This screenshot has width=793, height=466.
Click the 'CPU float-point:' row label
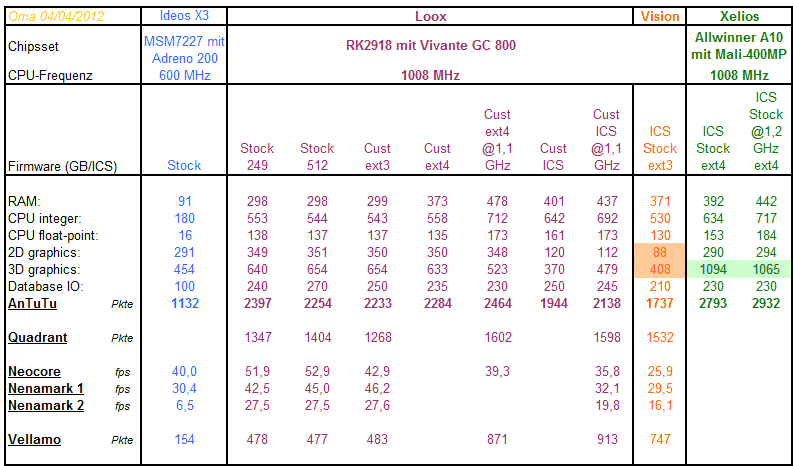pos(53,235)
